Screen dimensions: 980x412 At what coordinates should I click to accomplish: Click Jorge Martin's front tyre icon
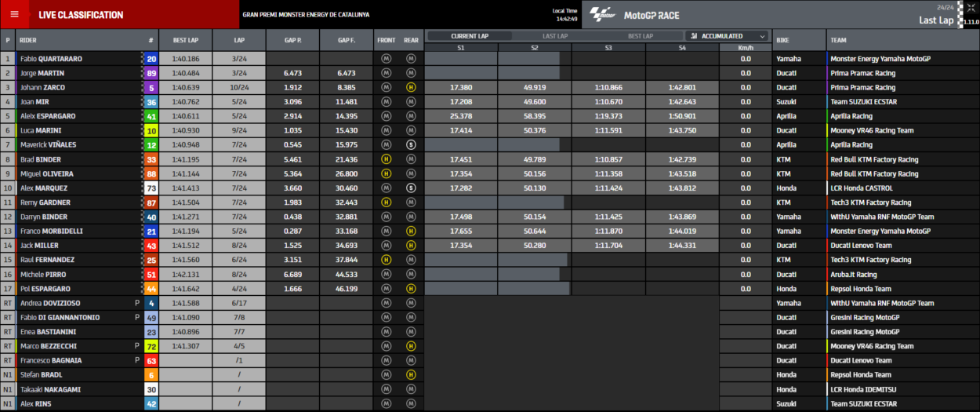(x=386, y=73)
